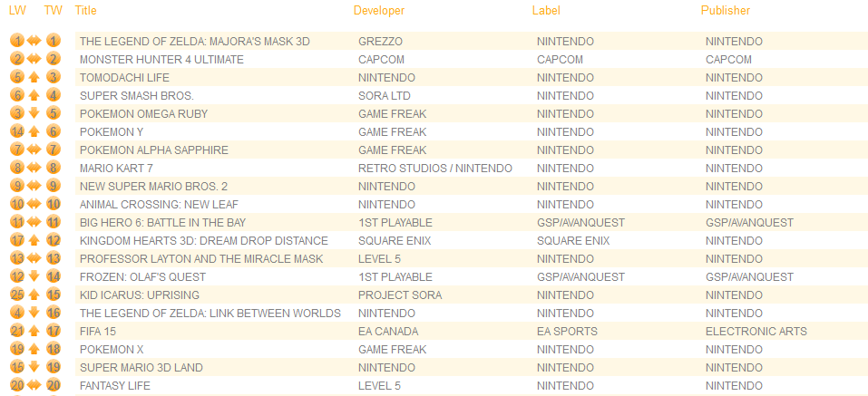The image size is (868, 396).
Task: Select title THE LEGEND OF ZELDA: MAJORA'S MASK 3D
Action: pyautogui.click(x=195, y=42)
